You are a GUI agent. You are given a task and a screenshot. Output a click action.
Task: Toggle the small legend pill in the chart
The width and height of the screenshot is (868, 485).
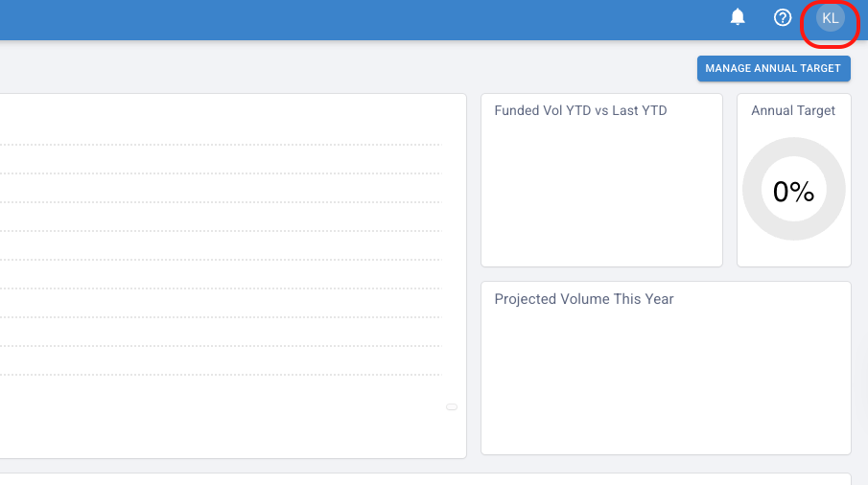(x=452, y=407)
